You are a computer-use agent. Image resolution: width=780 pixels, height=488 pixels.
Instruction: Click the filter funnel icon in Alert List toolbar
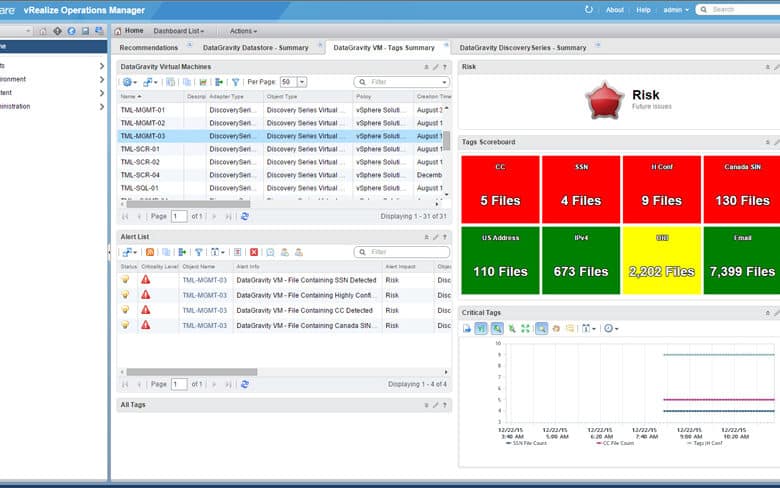click(x=198, y=252)
